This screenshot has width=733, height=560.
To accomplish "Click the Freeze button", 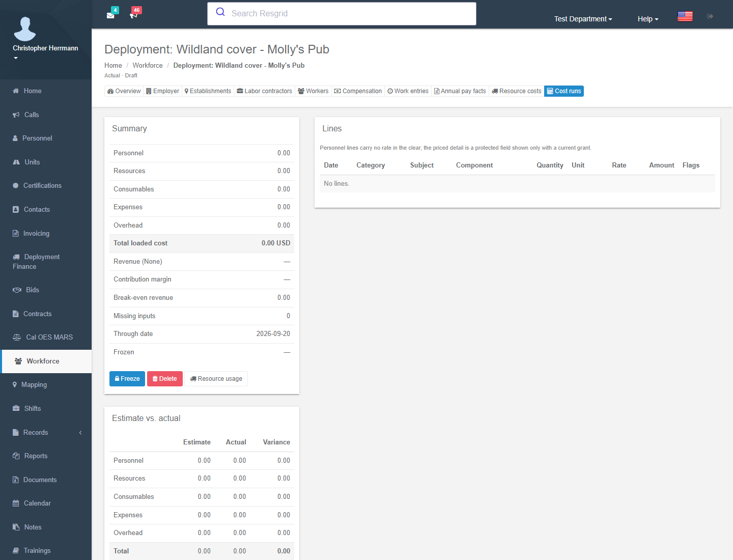I will tap(127, 379).
